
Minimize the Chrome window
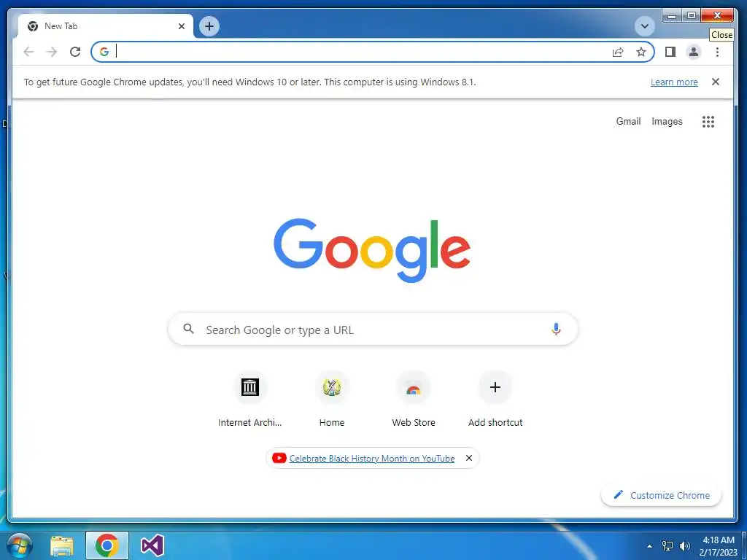coord(672,16)
